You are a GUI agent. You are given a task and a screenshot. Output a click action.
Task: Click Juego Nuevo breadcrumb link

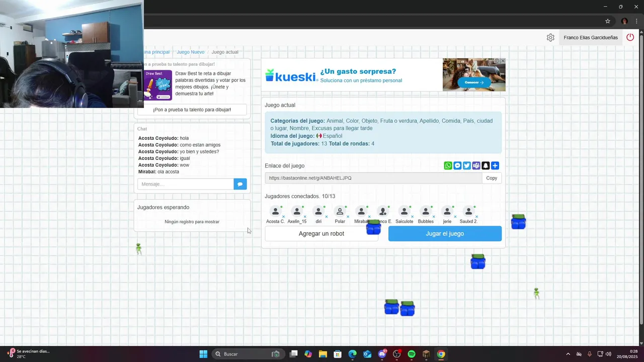pyautogui.click(x=190, y=52)
